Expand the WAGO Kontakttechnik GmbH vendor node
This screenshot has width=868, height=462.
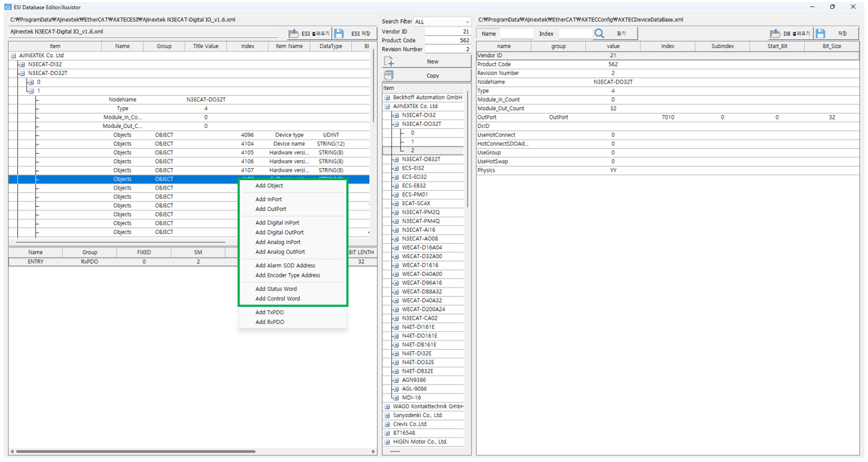click(x=387, y=406)
